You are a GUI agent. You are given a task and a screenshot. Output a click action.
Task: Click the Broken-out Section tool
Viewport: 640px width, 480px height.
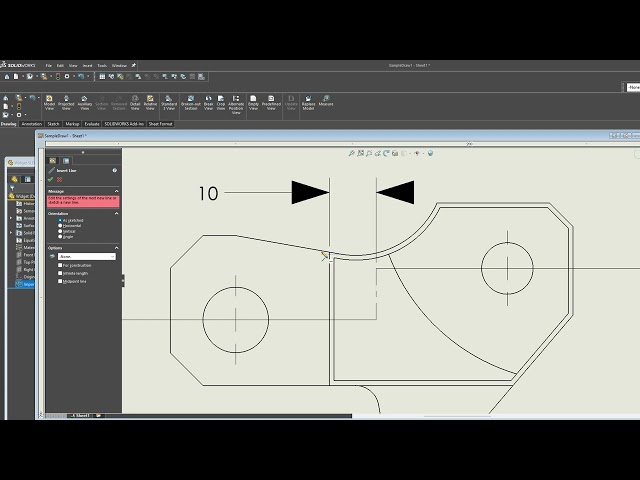pyautogui.click(x=191, y=102)
